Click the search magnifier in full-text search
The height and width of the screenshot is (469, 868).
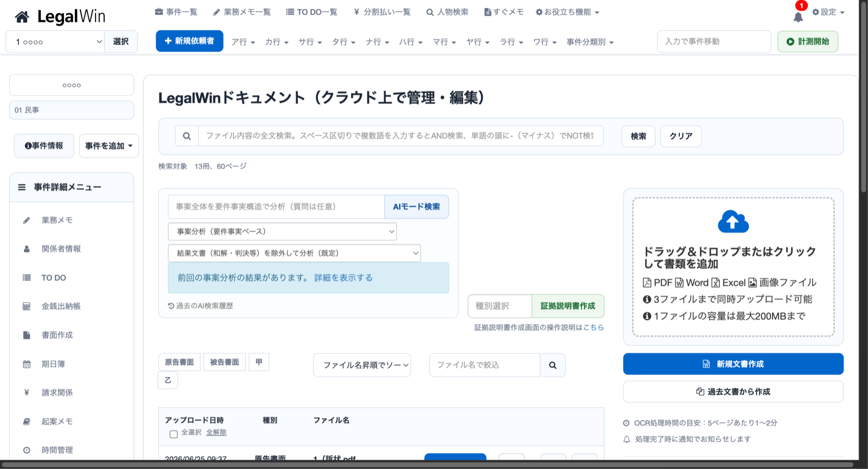point(187,136)
